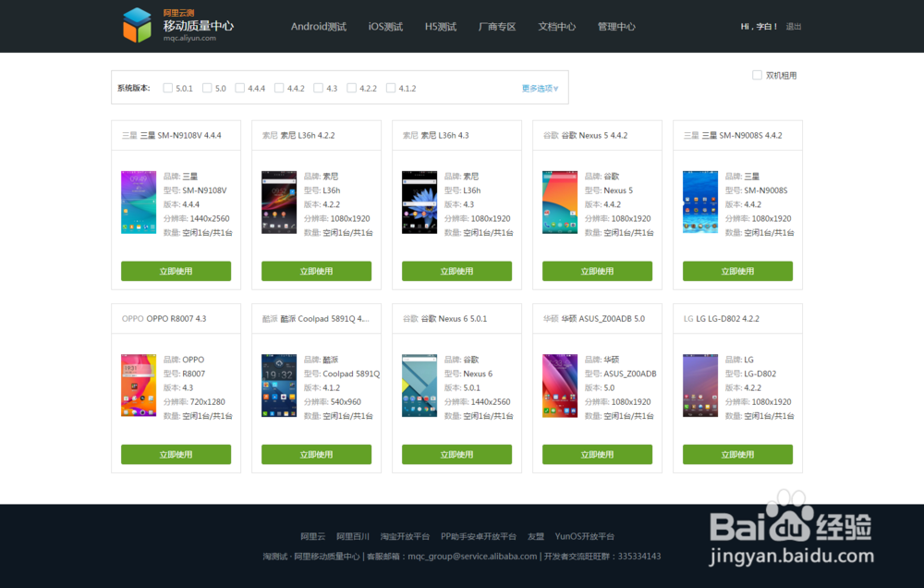Enable the 4.2.2 version filter
The image size is (924, 588).
point(352,88)
